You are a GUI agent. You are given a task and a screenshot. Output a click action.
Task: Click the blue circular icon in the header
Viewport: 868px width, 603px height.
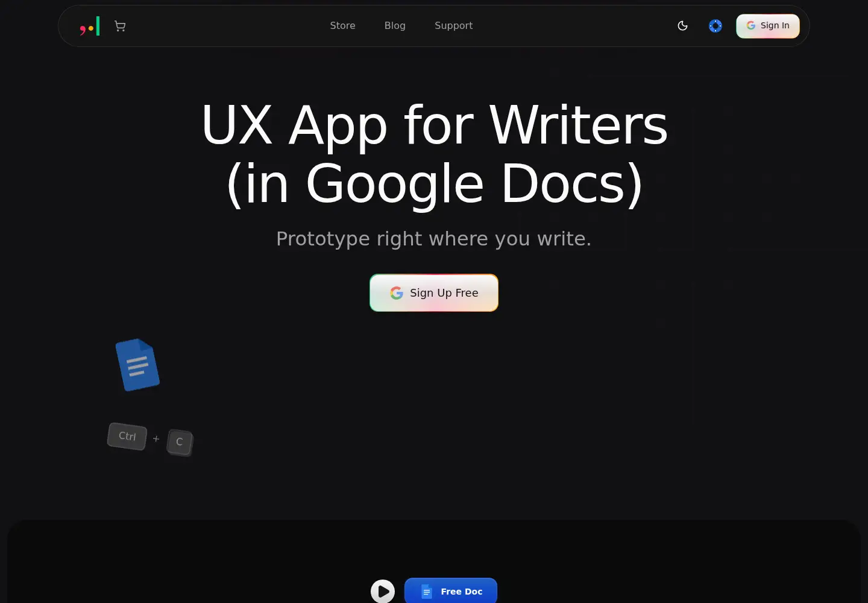coord(715,26)
